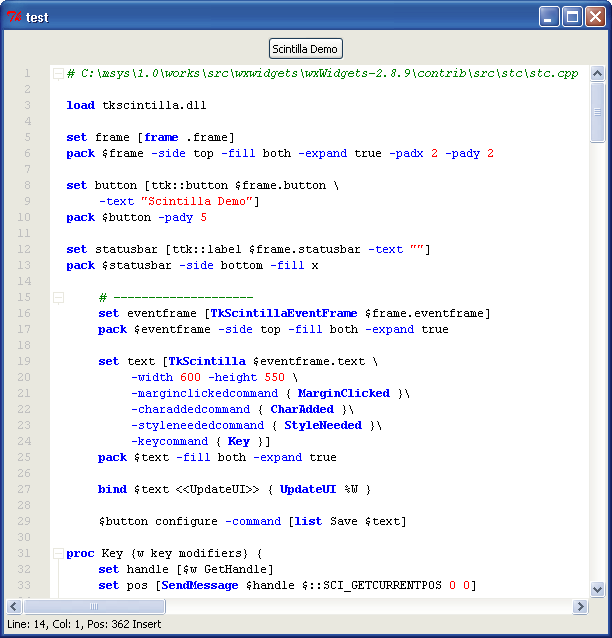Click the Tk icon in title bar
The image size is (612, 638).
click(14, 17)
